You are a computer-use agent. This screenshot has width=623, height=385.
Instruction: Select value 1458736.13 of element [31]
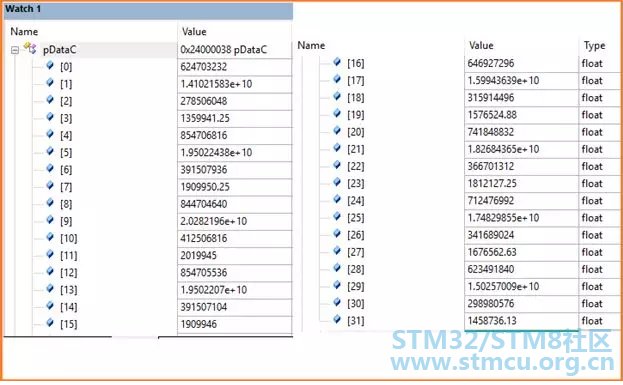point(492,321)
